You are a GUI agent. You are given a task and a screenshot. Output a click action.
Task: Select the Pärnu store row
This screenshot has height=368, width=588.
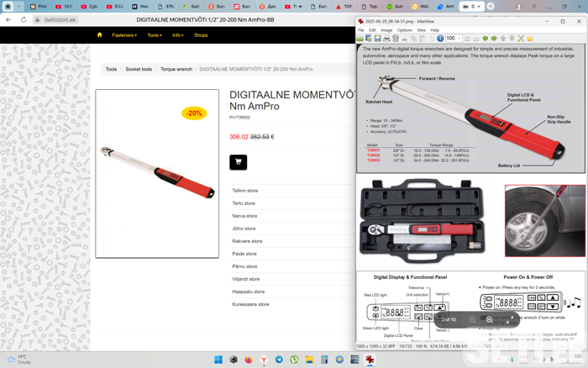coord(292,266)
